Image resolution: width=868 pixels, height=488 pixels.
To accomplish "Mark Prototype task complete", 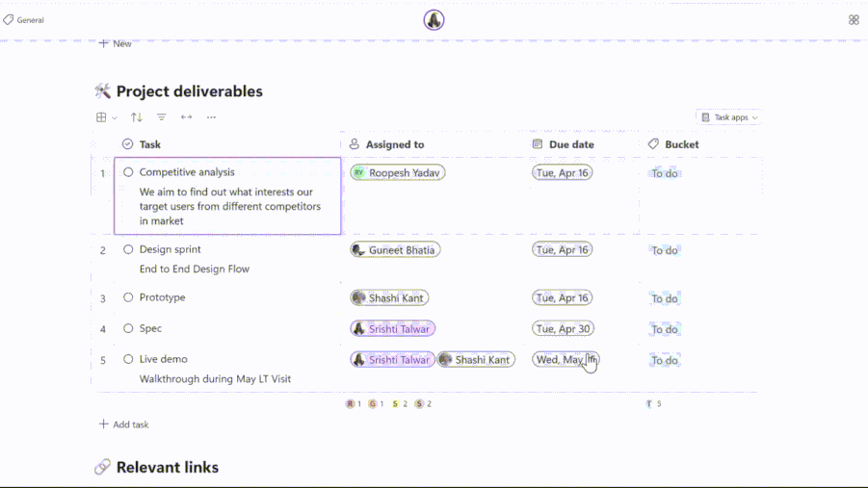I will pyautogui.click(x=128, y=297).
